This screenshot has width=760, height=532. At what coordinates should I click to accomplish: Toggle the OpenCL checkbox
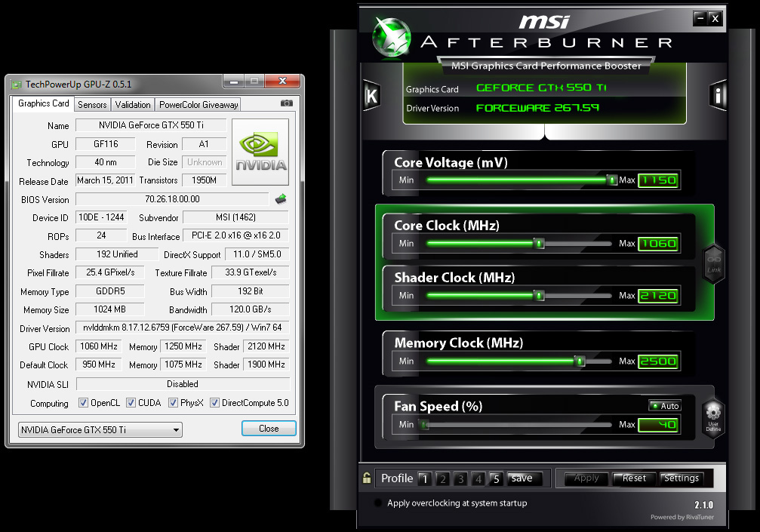coord(83,403)
